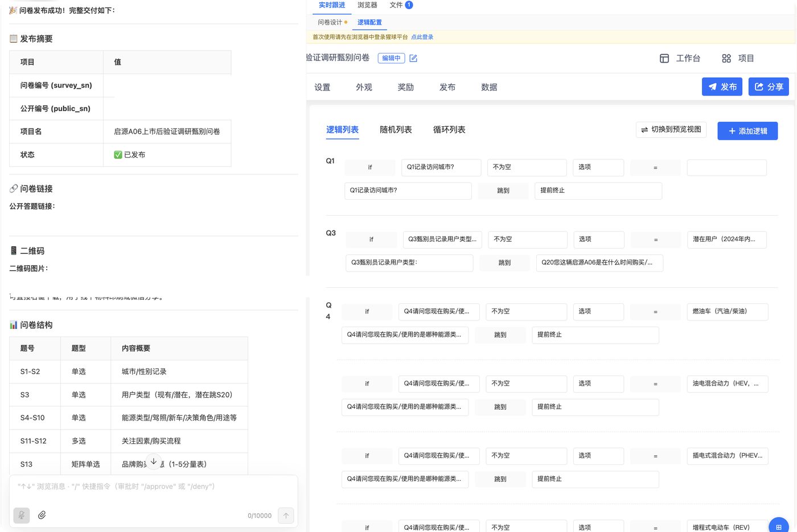Screen dimensions: 797x532
Task: Open the 工作台 workspace icon
Action: pos(664,58)
